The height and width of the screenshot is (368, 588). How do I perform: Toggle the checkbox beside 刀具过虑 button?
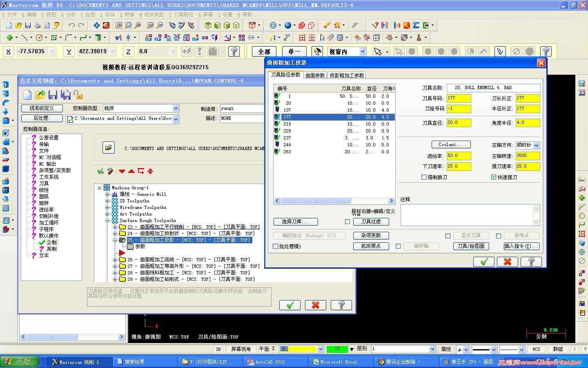pos(347,222)
